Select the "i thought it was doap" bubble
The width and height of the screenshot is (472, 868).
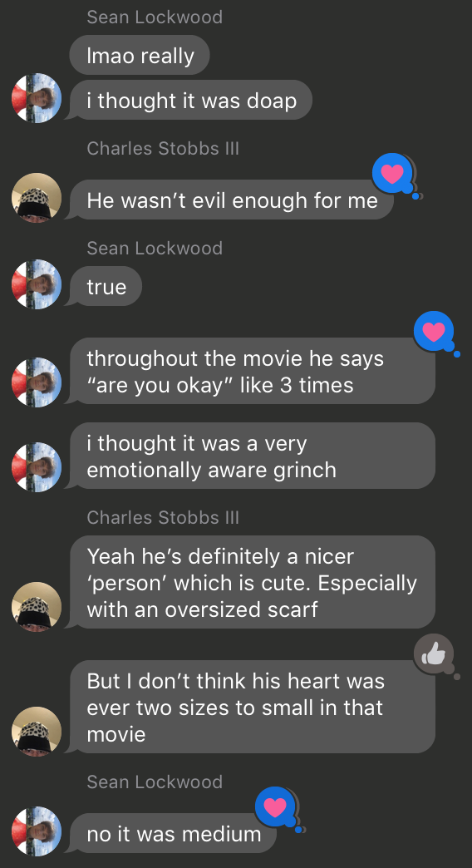(x=190, y=101)
